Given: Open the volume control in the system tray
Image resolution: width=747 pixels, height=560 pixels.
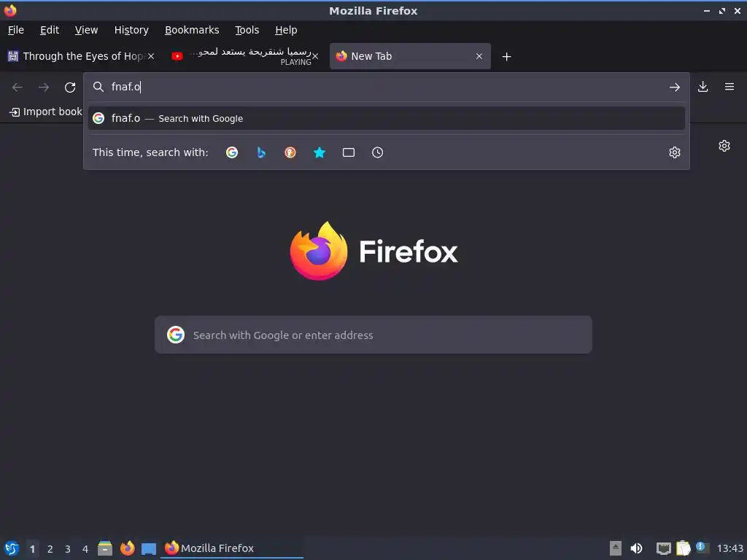Looking at the screenshot, I should 636,548.
